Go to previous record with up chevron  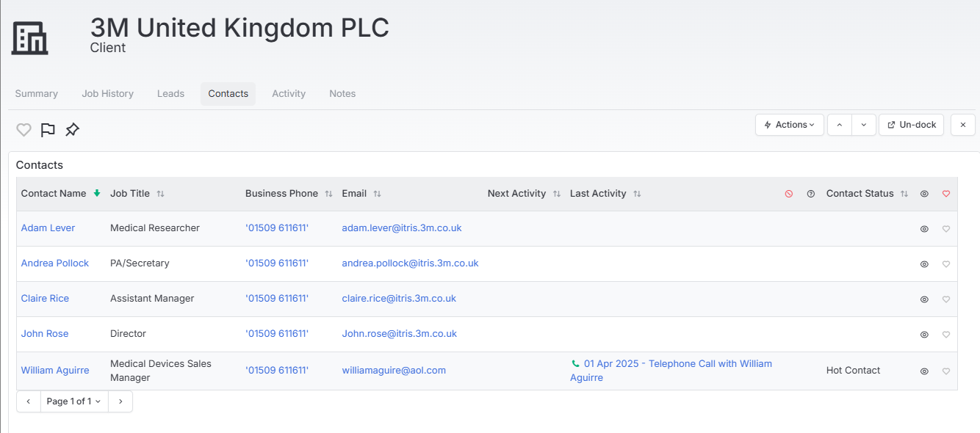(x=840, y=125)
